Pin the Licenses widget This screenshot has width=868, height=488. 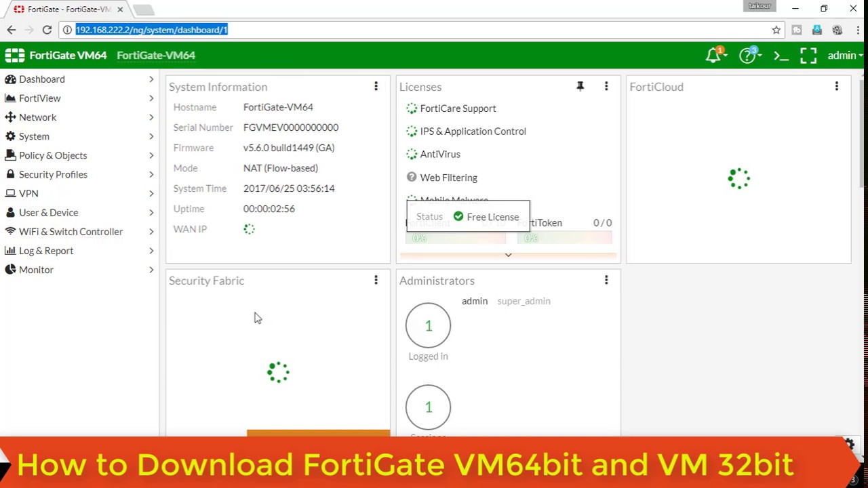pos(580,86)
